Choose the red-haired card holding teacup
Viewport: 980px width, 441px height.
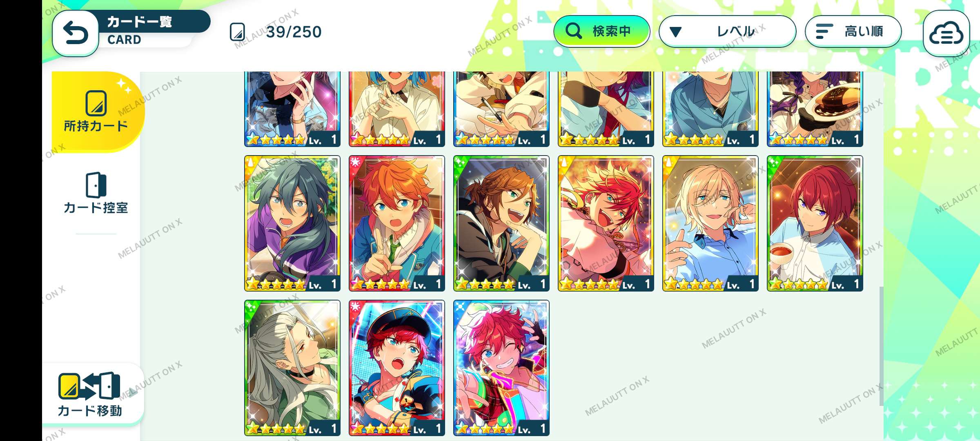tap(815, 223)
